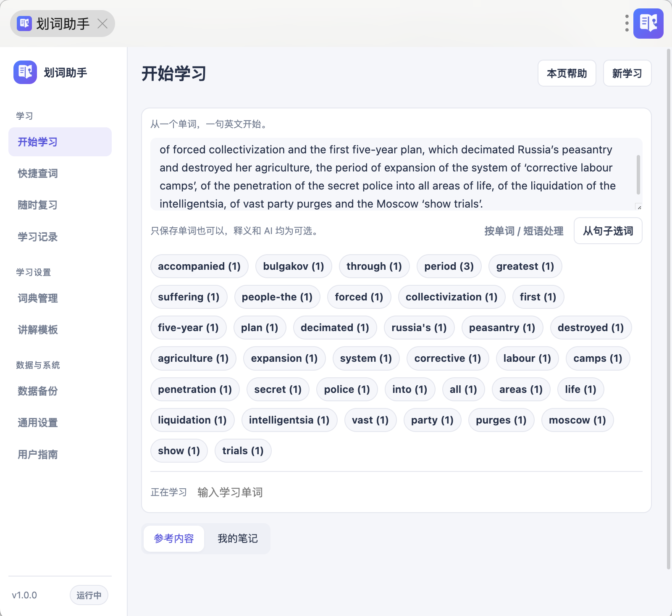Click the 本页帮助 button
The width and height of the screenshot is (672, 616).
567,73
